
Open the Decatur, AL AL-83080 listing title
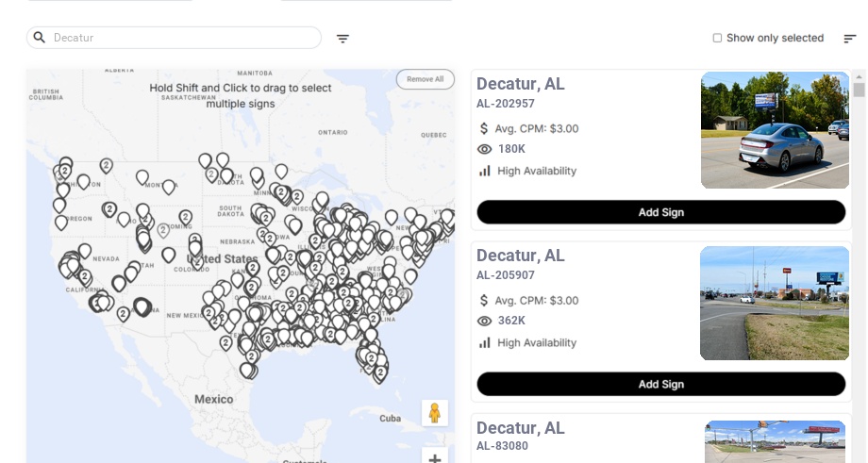520,428
